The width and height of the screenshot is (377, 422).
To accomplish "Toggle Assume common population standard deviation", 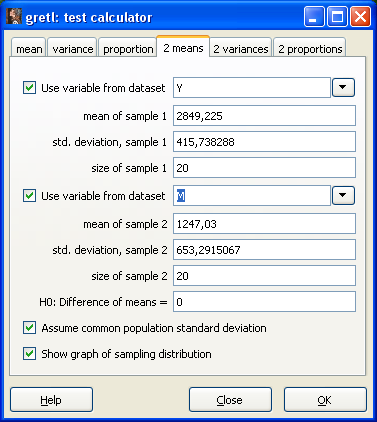I will point(29,328).
